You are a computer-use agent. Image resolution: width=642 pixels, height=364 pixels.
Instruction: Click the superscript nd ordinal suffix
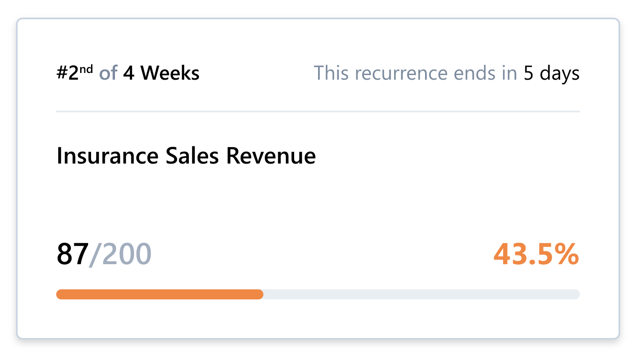(x=86, y=69)
